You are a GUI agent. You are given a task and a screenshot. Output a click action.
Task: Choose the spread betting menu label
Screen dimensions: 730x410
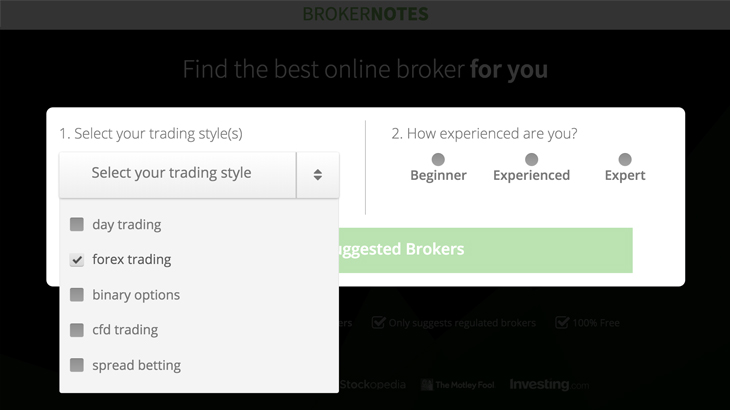(136, 365)
